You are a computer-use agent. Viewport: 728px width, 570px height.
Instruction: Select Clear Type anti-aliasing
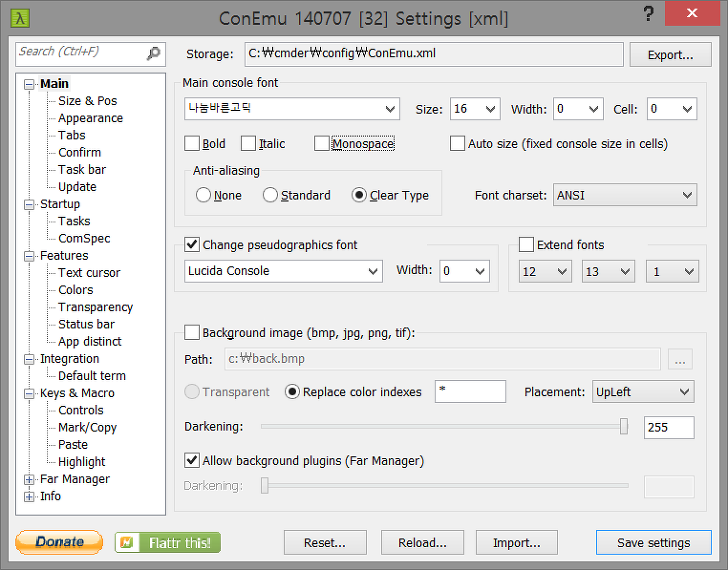click(359, 195)
